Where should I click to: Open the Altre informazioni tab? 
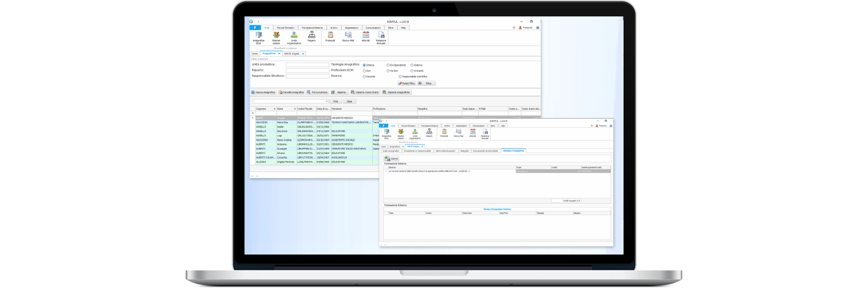point(445,151)
